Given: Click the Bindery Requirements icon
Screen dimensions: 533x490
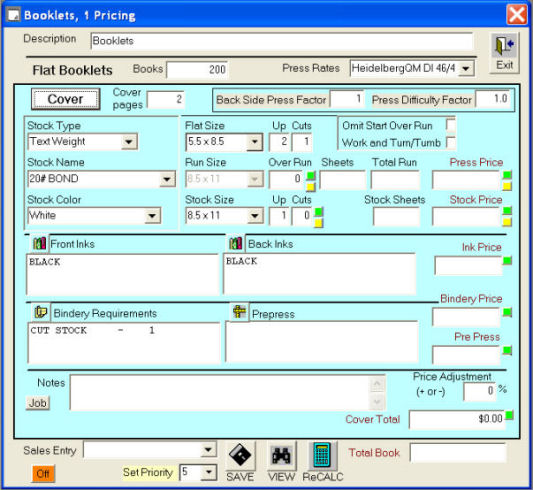Looking at the screenshot, I should pyautogui.click(x=41, y=312).
